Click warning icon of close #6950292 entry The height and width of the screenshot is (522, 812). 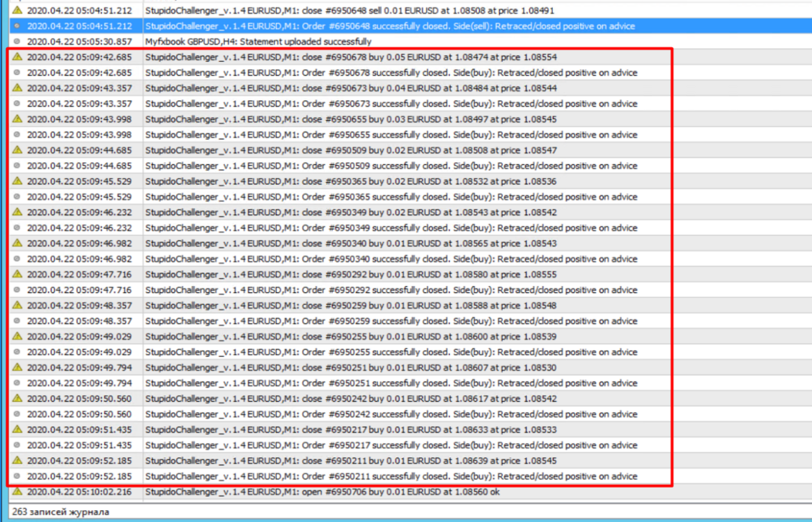tap(17, 274)
